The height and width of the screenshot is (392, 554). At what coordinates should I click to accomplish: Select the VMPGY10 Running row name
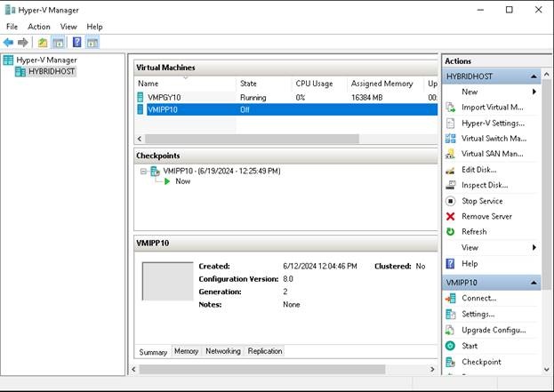click(164, 98)
